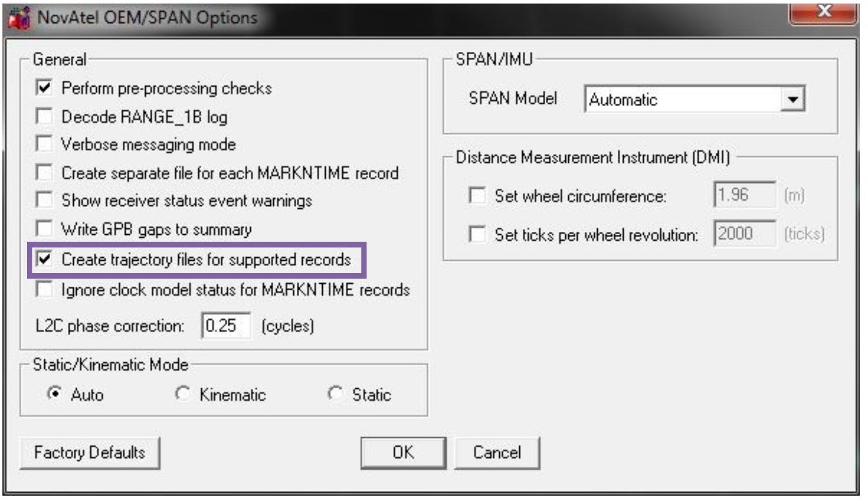Check Create separate file for each MARKNTIME record
Viewport: 868px width, 499px height.
click(44, 172)
